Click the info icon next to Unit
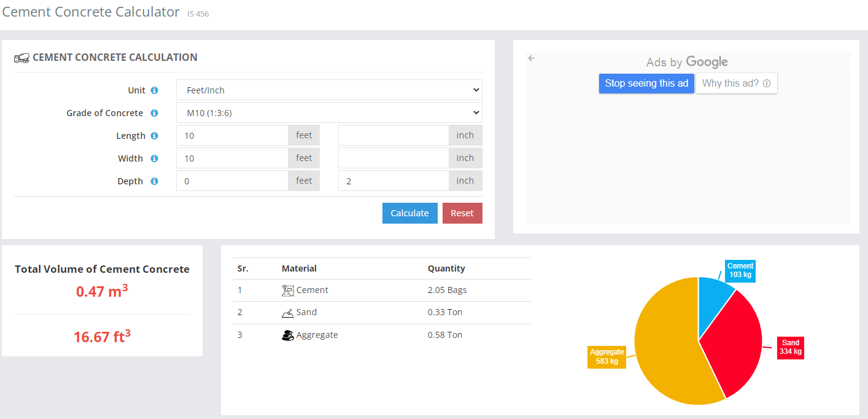This screenshot has height=419, width=868. pos(154,90)
